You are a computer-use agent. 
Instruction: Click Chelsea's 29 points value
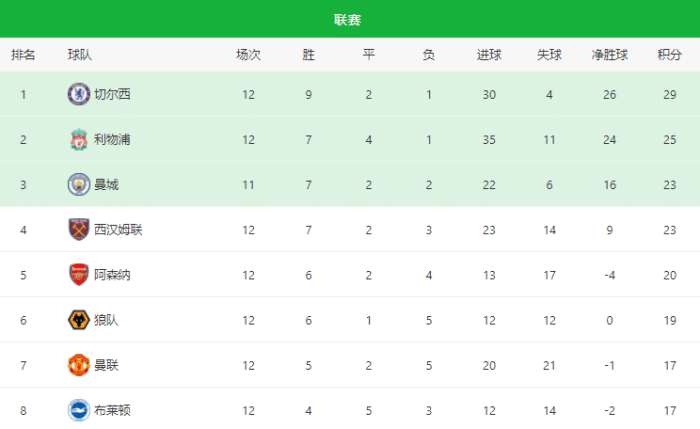coord(670,94)
